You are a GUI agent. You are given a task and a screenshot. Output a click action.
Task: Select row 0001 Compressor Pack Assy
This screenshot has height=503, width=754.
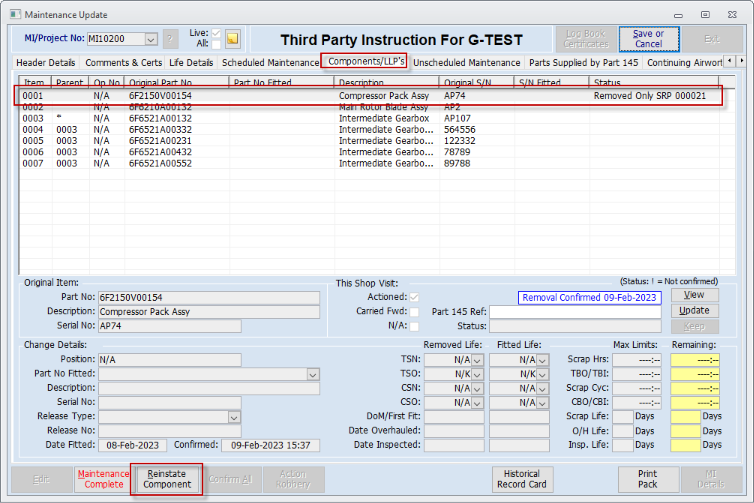pos(368,96)
